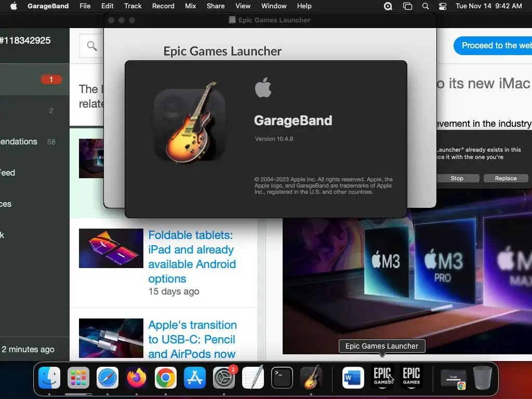Open TextEdit from the Dock
The height and width of the screenshot is (399, 532).
[253, 378]
